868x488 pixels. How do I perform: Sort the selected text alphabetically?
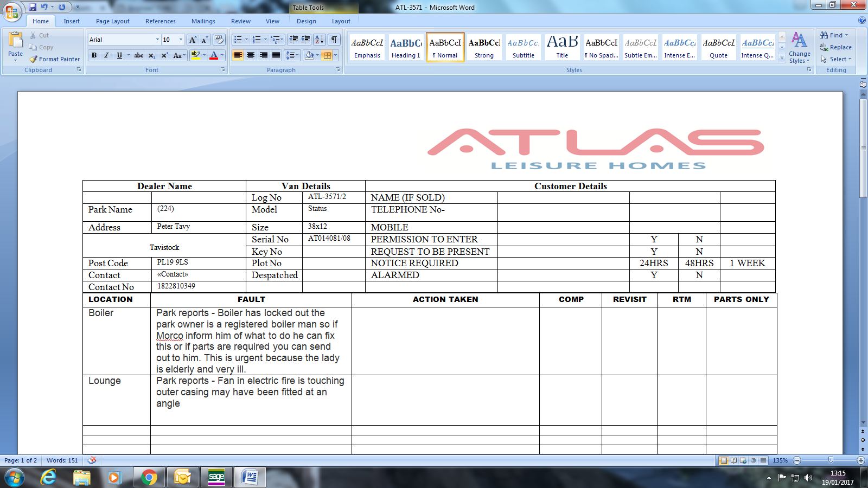point(320,40)
